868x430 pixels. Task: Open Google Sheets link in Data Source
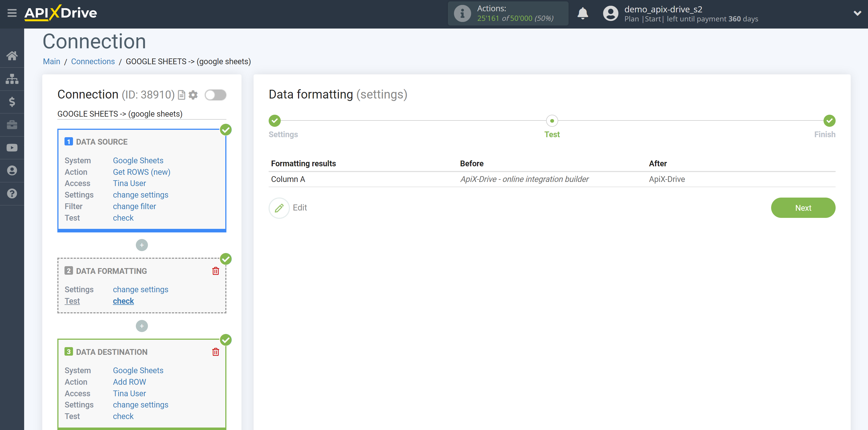[x=138, y=161]
